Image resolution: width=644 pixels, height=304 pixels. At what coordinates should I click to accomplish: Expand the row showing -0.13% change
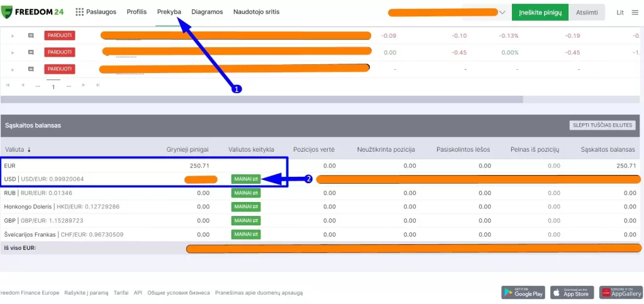13,36
